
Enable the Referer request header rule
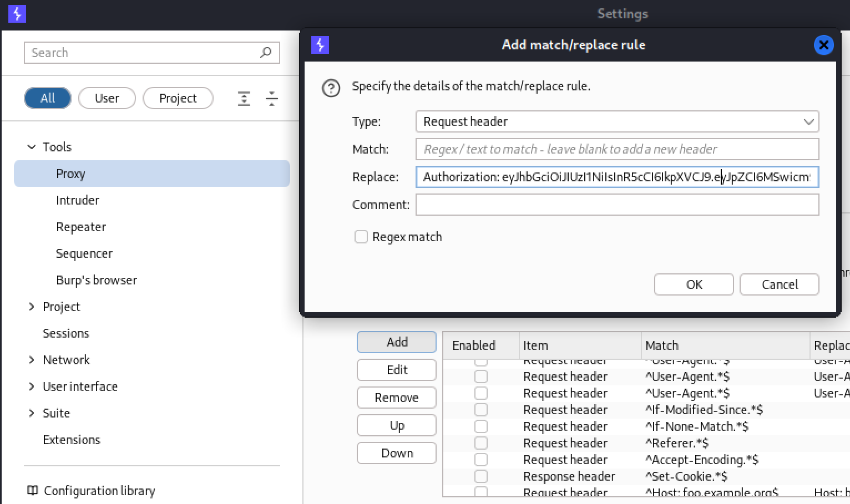click(x=481, y=444)
